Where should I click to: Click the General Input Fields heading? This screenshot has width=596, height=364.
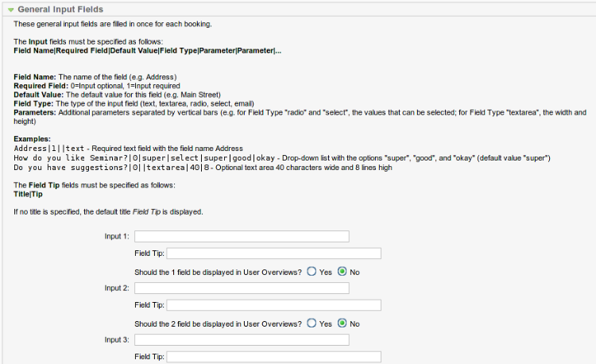point(60,10)
